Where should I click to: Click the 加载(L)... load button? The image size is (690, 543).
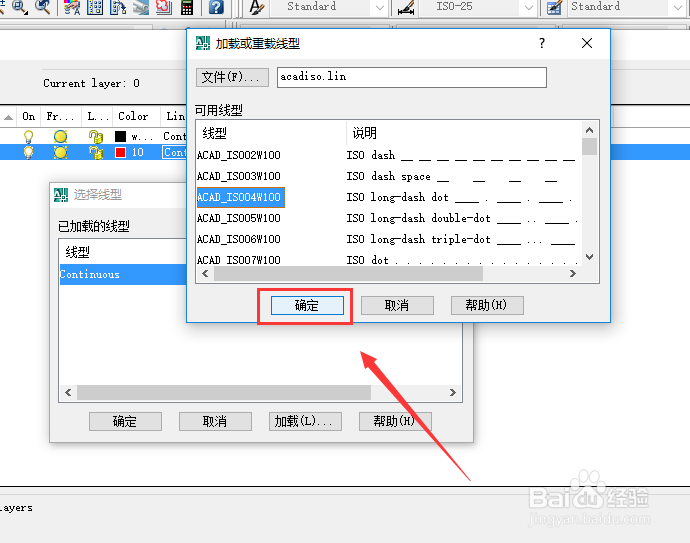pyautogui.click(x=305, y=421)
